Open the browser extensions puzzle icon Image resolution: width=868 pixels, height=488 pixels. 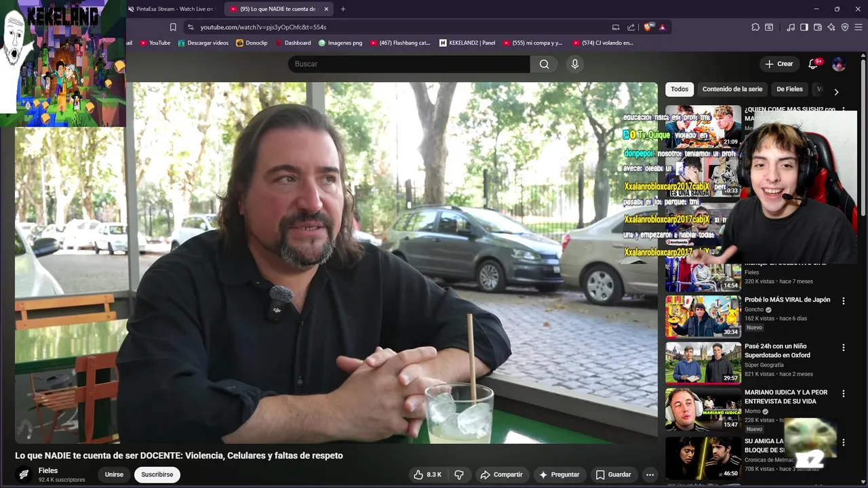click(755, 27)
